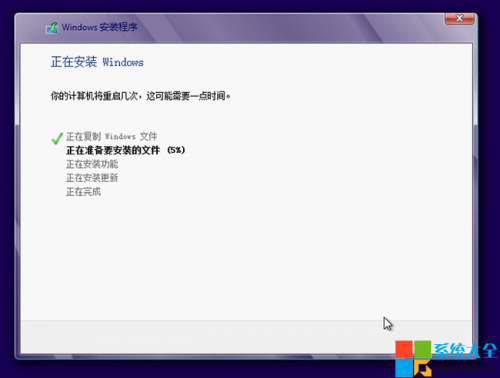The image size is (500, 378).
Task: Click the green square of the watermark logo
Action: [423, 349]
